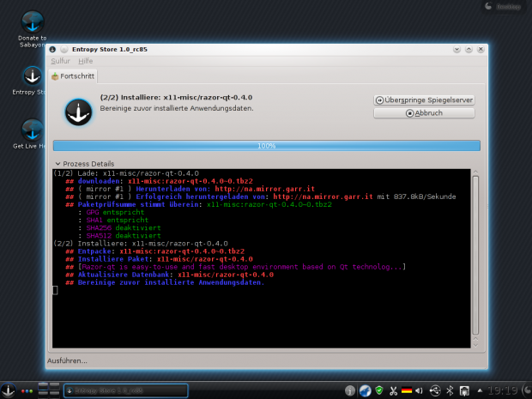Minimize the Entropy Store window
The width and height of the screenshot is (532, 399).
[456, 50]
